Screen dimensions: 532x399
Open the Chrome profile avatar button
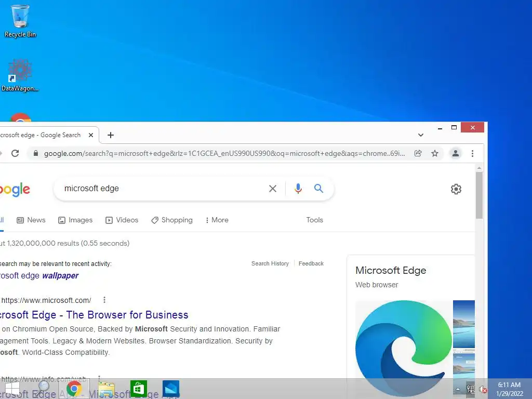pos(456,153)
